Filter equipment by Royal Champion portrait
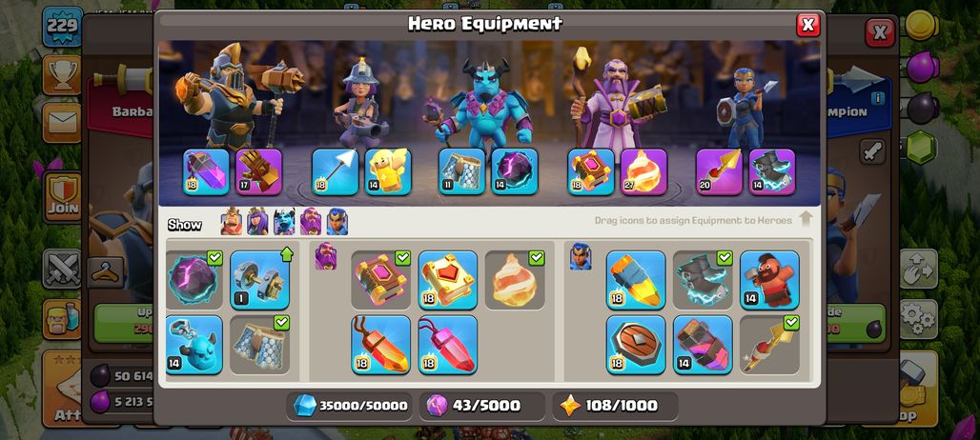The width and height of the screenshot is (980, 440). (x=337, y=222)
